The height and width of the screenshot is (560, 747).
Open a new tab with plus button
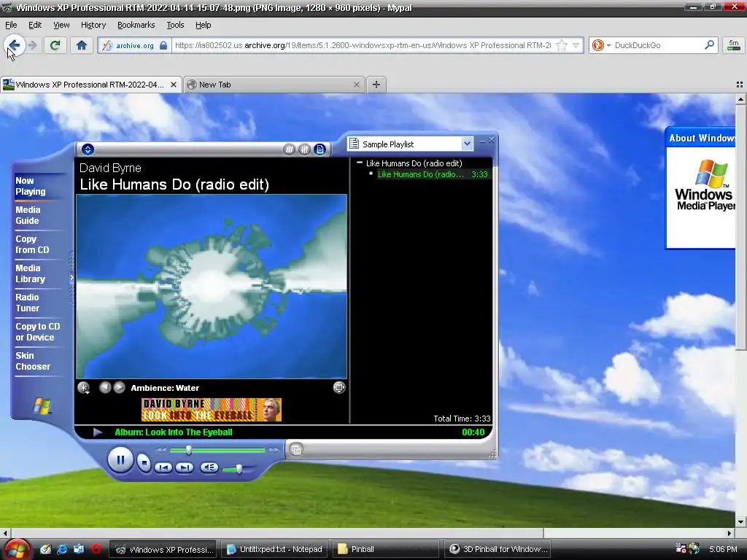click(x=376, y=85)
